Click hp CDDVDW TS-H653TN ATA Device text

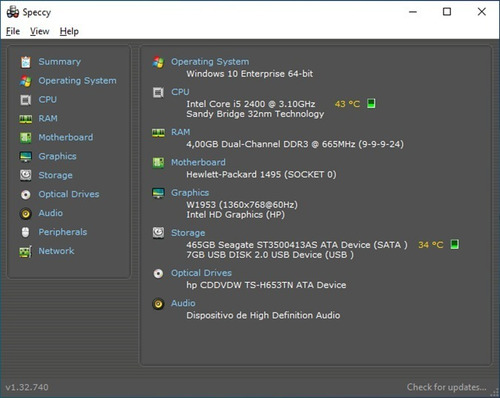(266, 285)
